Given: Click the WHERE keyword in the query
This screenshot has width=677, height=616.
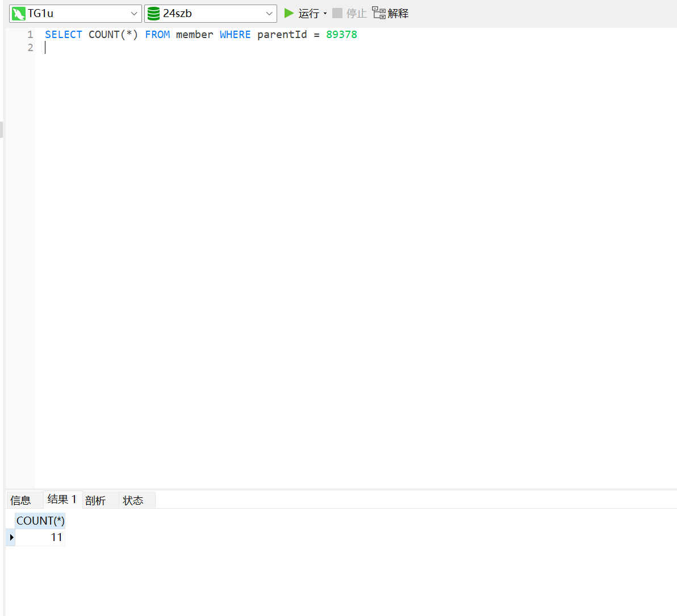Looking at the screenshot, I should 235,35.
